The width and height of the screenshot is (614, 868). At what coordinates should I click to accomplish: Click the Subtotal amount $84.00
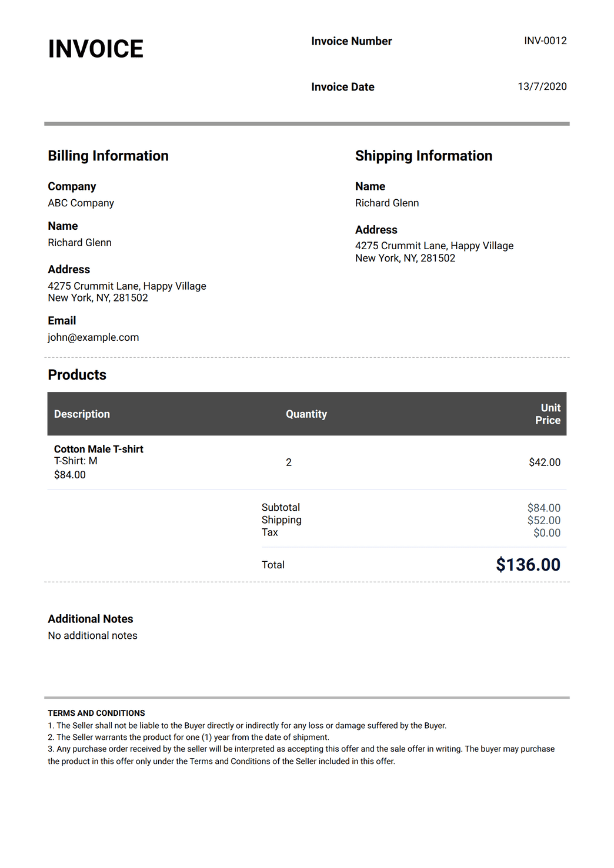pyautogui.click(x=543, y=508)
